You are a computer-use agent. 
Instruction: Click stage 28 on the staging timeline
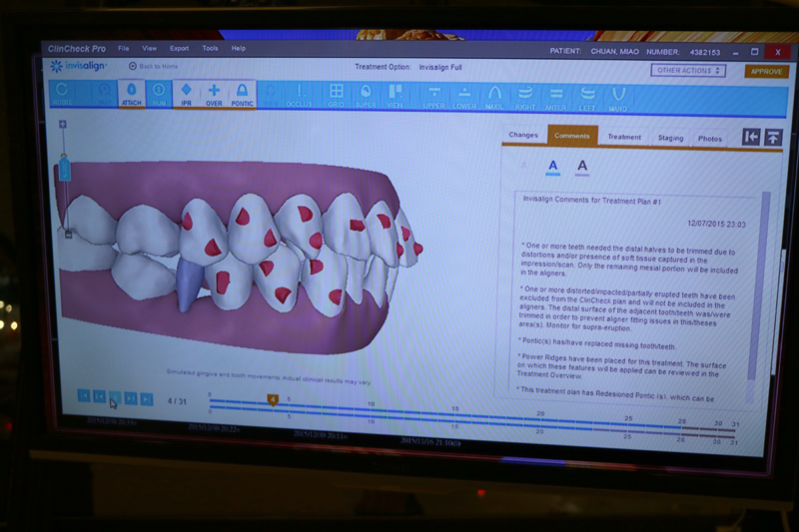pos(682,426)
